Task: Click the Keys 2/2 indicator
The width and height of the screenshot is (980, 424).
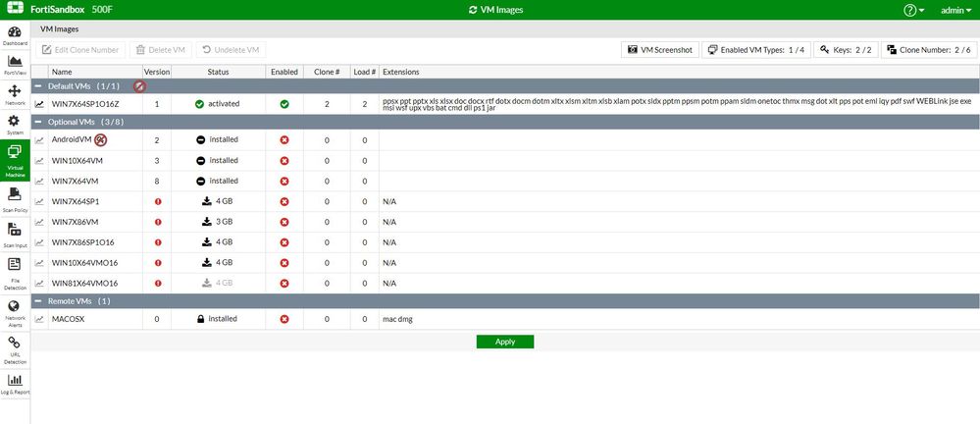Action: coord(846,50)
